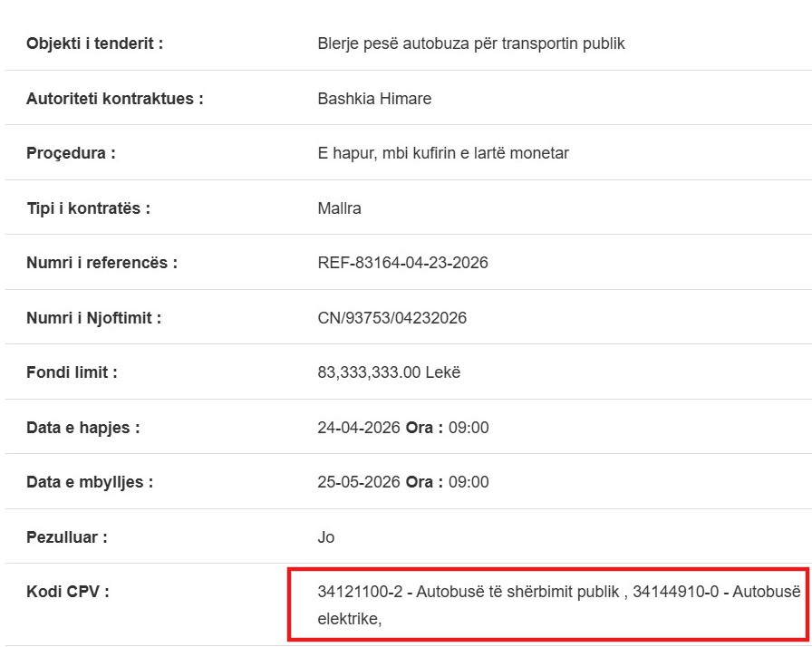Select notice number CN/93753/04232026

[392, 318]
